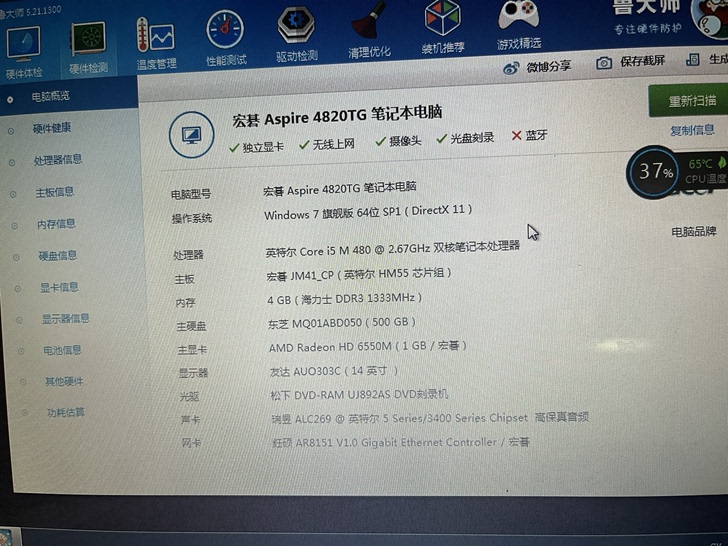Select 处理器信息 in the sidebar
728x546 pixels.
click(58, 160)
